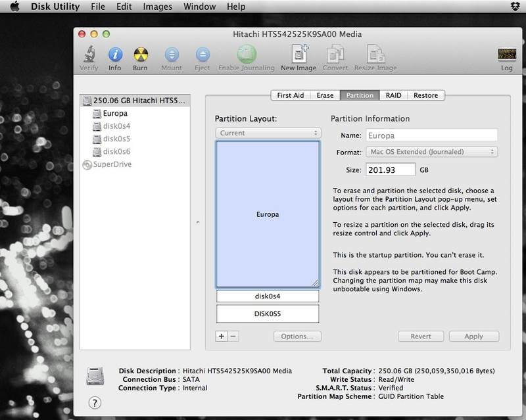Screen dimensions: 526x420
Task: Click the Verify microscope icon
Action: point(89,55)
